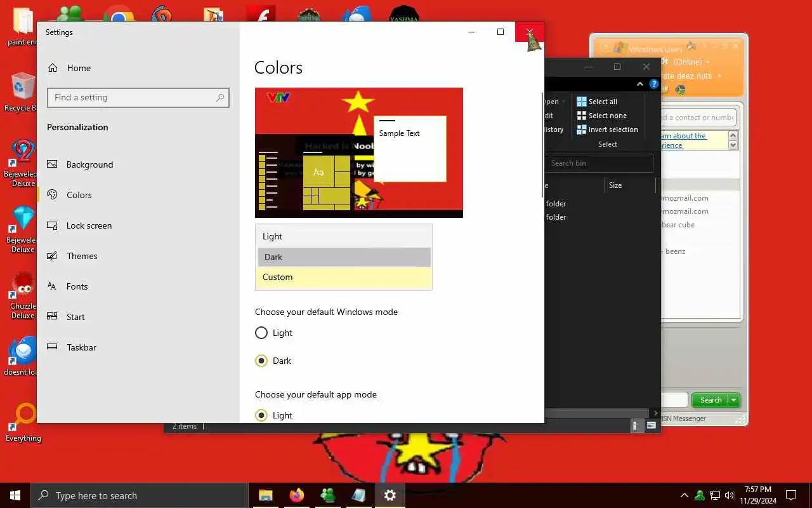Click the beenz contact in Messenger
This screenshot has height=508, width=812.
[x=674, y=251]
